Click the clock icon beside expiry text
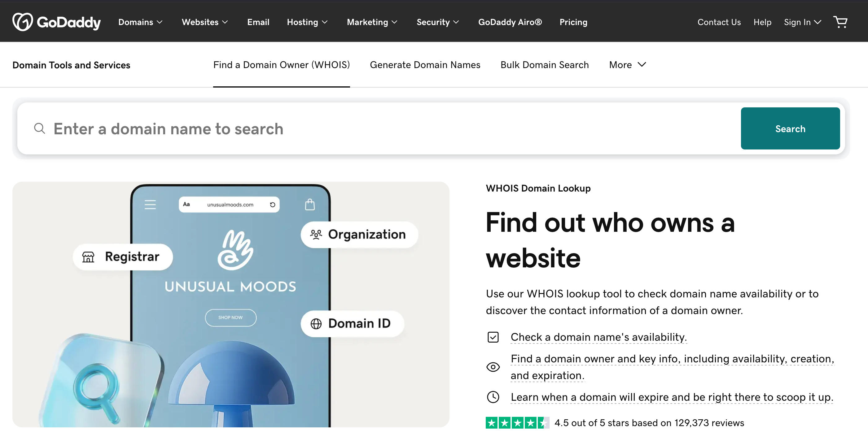The width and height of the screenshot is (868, 432). [x=493, y=397]
